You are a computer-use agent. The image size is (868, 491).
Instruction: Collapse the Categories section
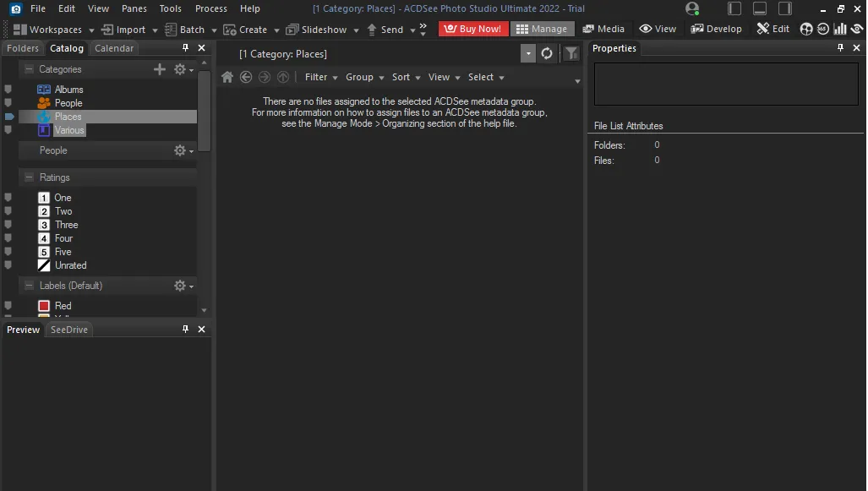coord(30,69)
